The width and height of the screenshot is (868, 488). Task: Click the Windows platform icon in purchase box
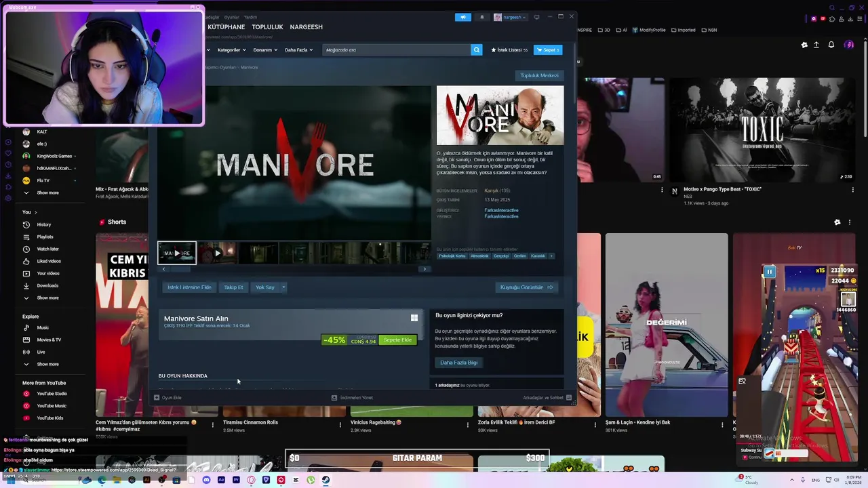pyautogui.click(x=414, y=318)
